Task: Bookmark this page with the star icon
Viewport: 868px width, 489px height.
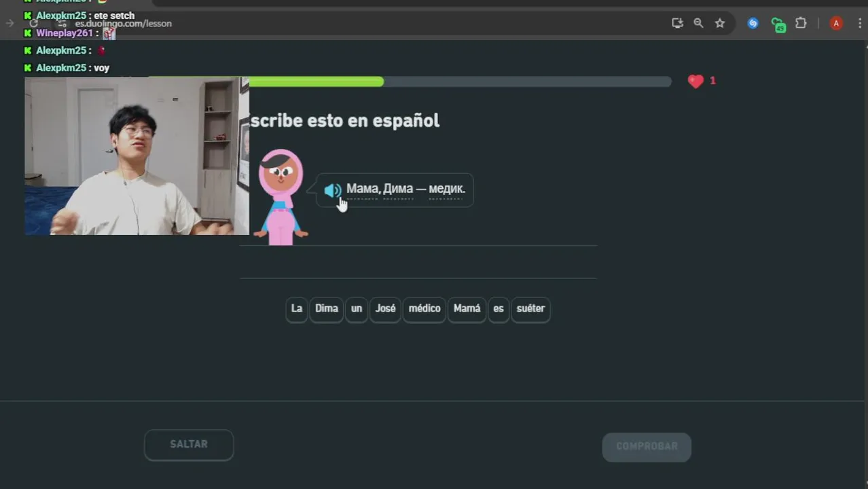Action: [720, 23]
